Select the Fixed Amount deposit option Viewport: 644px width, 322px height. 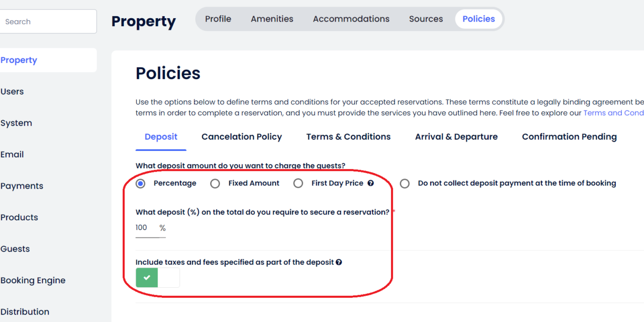pyautogui.click(x=215, y=183)
